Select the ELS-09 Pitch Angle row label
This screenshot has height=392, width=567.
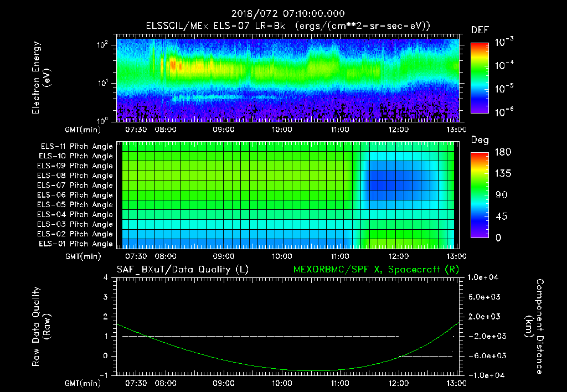(x=75, y=166)
